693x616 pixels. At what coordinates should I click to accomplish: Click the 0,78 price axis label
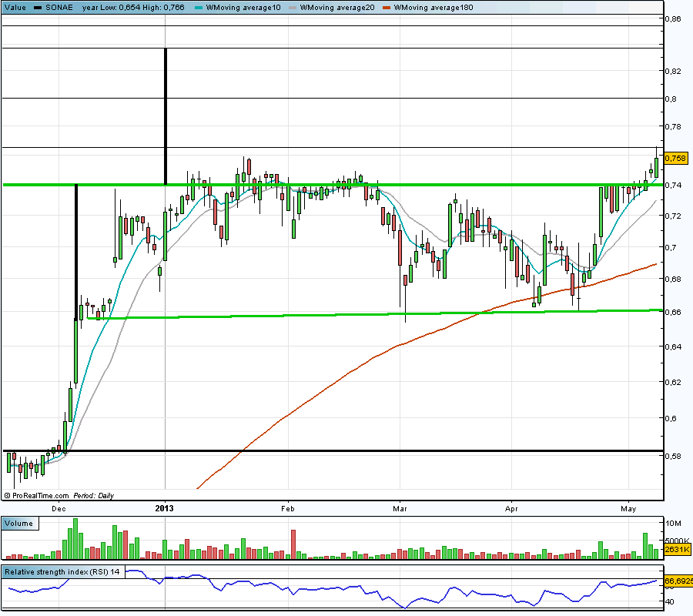pyautogui.click(x=673, y=127)
